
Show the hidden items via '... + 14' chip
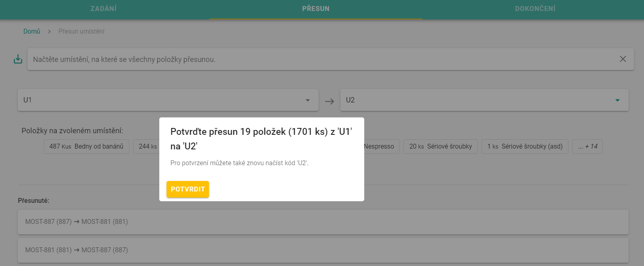pos(587,147)
